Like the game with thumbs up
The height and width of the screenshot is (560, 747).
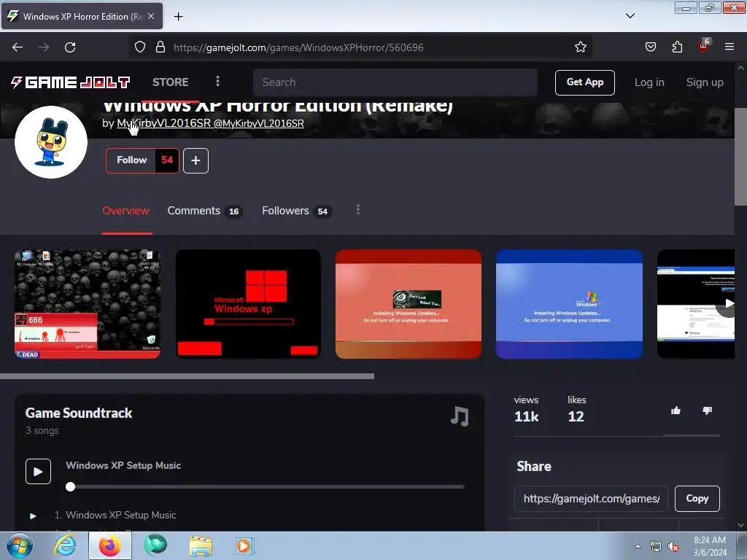pyautogui.click(x=676, y=411)
